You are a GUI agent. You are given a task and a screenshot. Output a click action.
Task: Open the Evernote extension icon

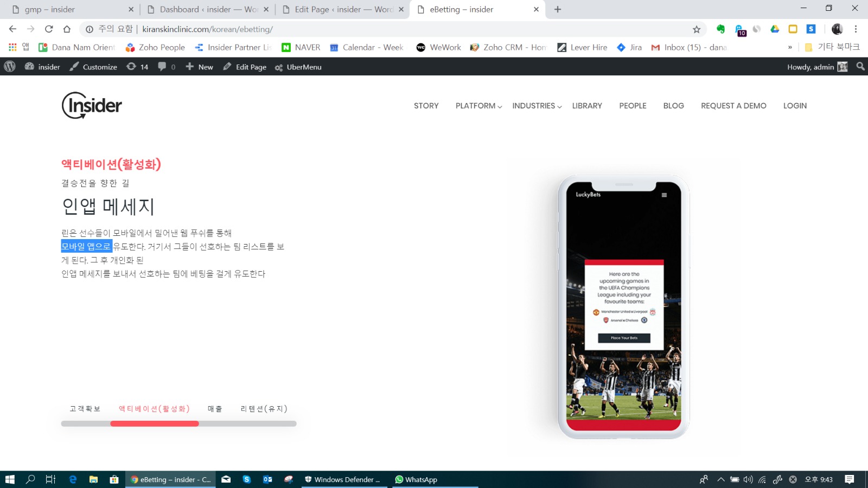click(x=720, y=29)
